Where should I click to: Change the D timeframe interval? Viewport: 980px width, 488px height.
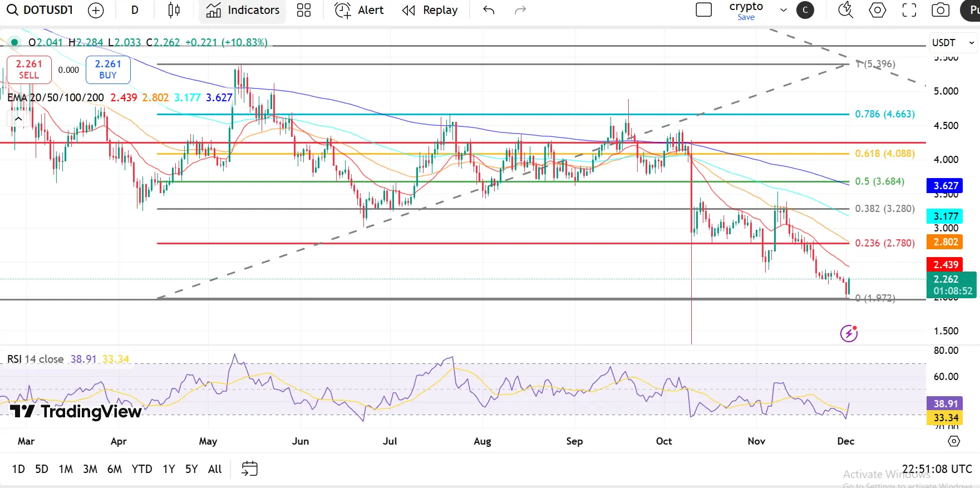(135, 10)
